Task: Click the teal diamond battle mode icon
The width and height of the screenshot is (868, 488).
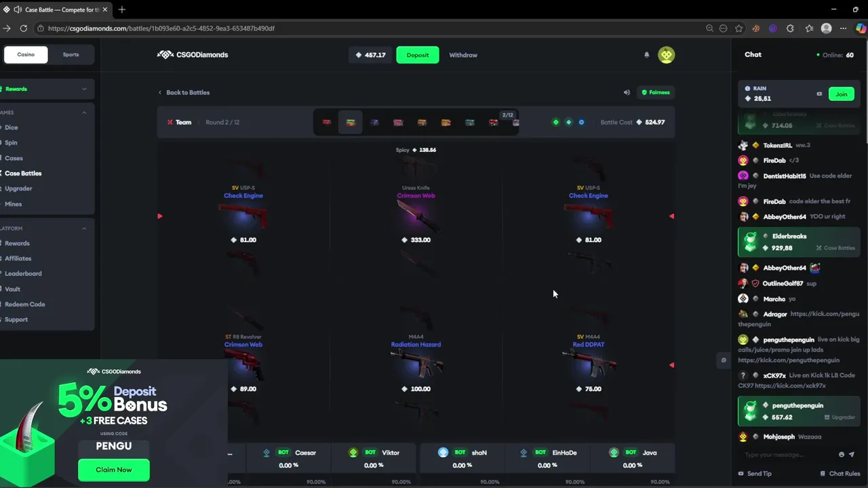Action: click(568, 122)
